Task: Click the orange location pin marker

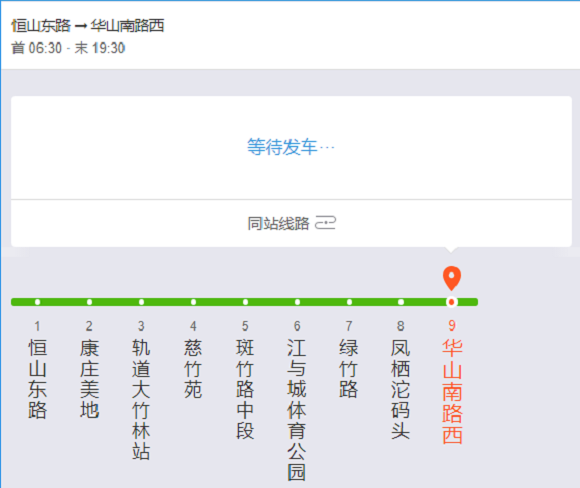Action: click(452, 278)
